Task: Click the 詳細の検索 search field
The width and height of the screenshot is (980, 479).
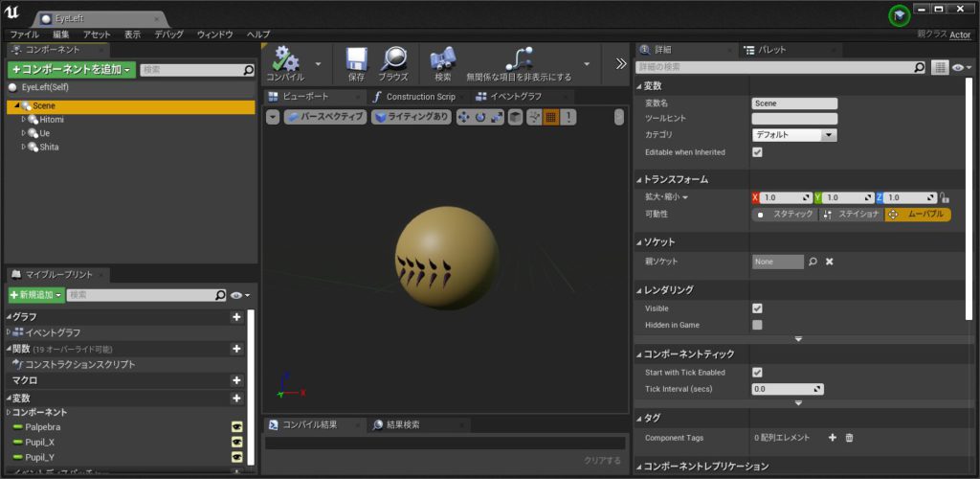Action: [x=780, y=67]
